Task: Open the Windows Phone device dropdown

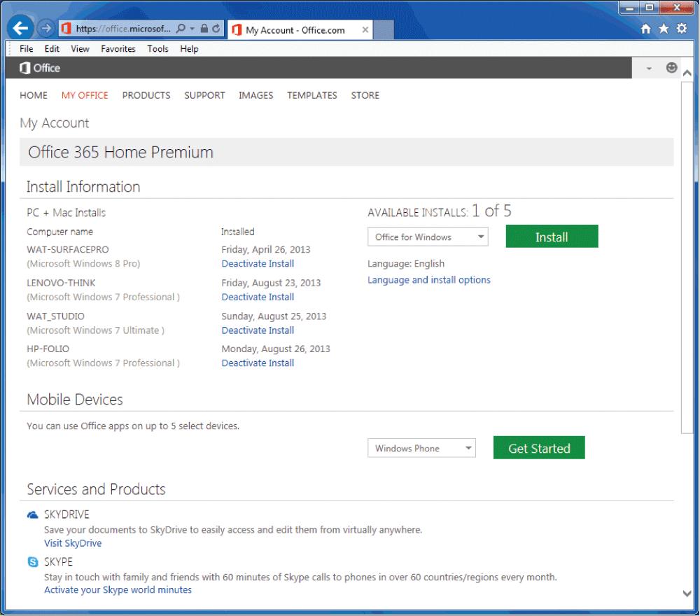Action: point(421,448)
